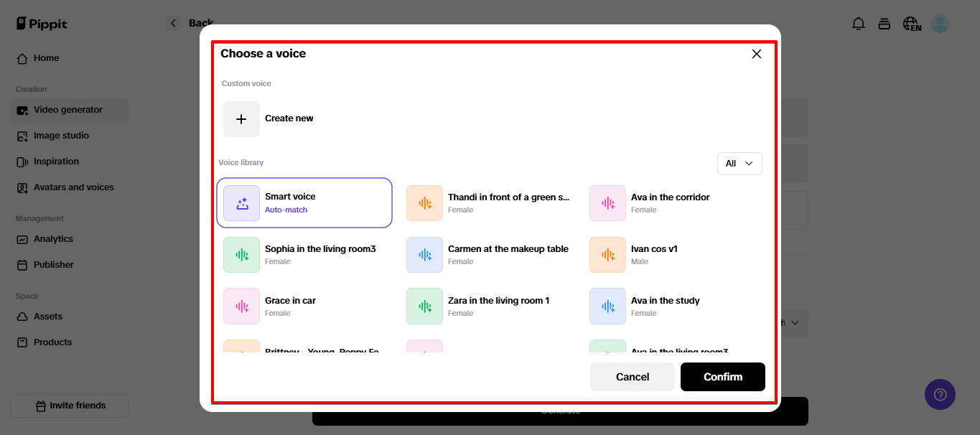
Task: Open the Publisher section
Action: pos(54,264)
